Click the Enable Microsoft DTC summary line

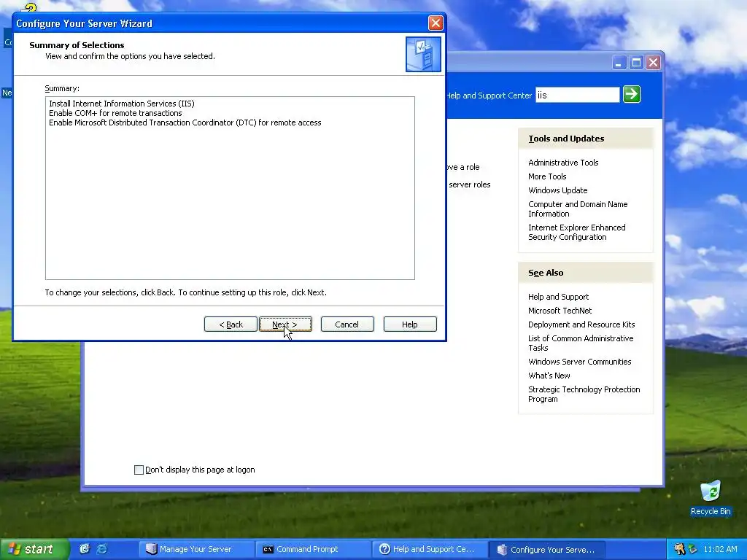coord(185,122)
